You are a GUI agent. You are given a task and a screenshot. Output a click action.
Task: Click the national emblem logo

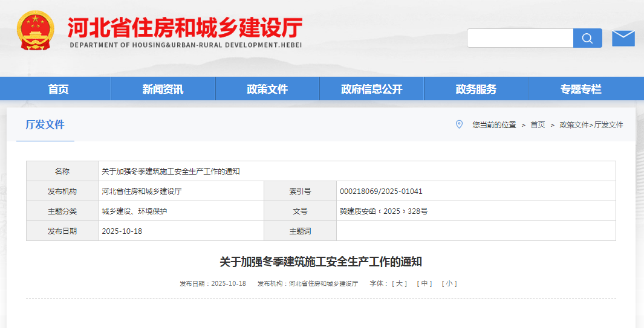(35, 30)
